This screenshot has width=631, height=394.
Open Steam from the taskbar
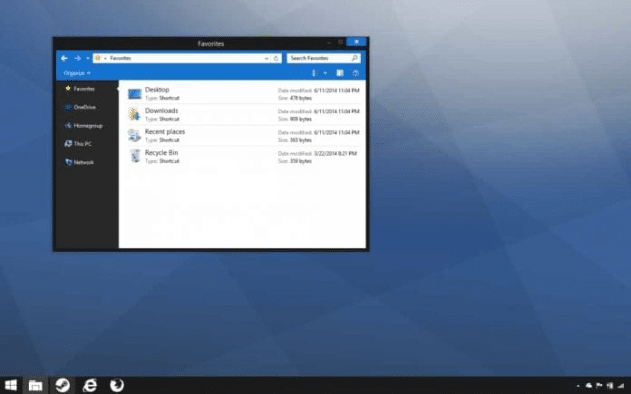coord(62,385)
